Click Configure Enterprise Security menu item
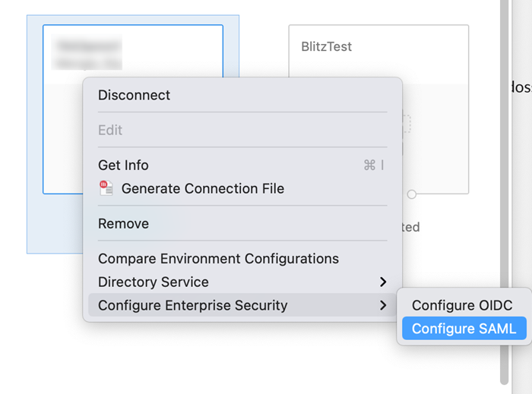 coord(193,305)
